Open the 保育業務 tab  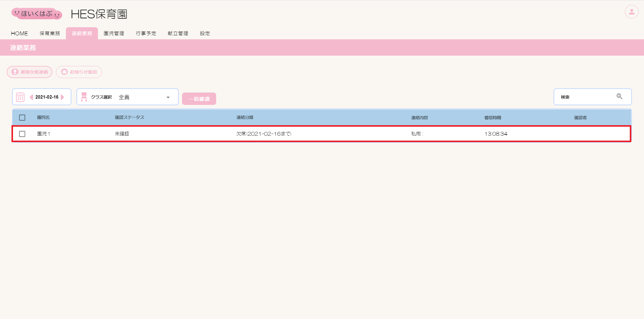pos(50,33)
